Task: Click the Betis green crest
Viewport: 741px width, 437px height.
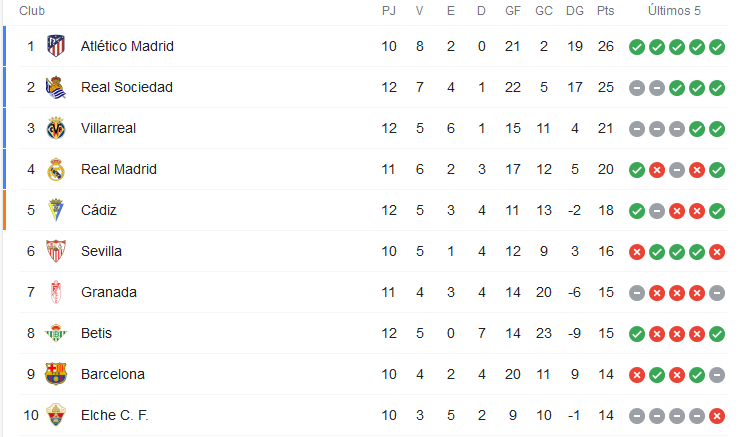Action: (x=56, y=333)
